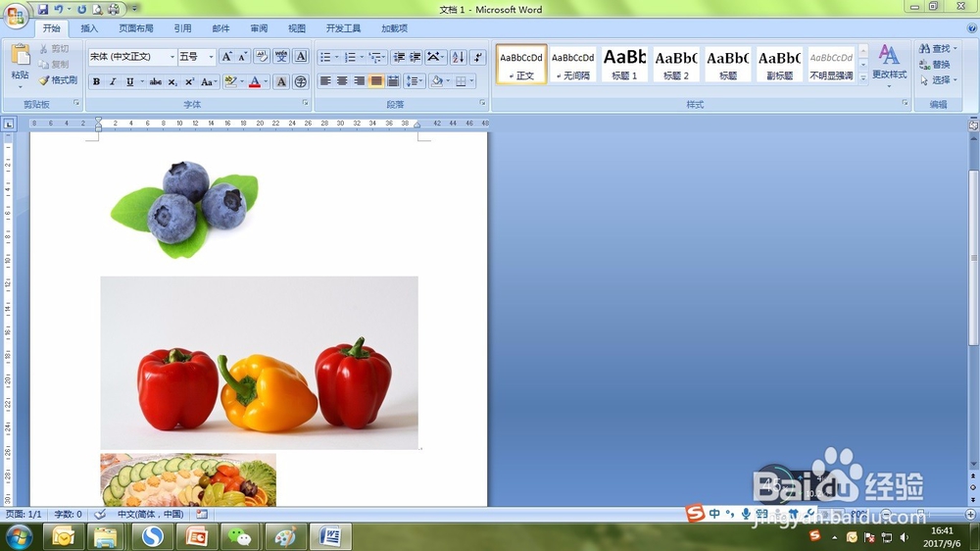Toggle underline formatting
Viewport: 980px width, 551px height.
pos(130,82)
